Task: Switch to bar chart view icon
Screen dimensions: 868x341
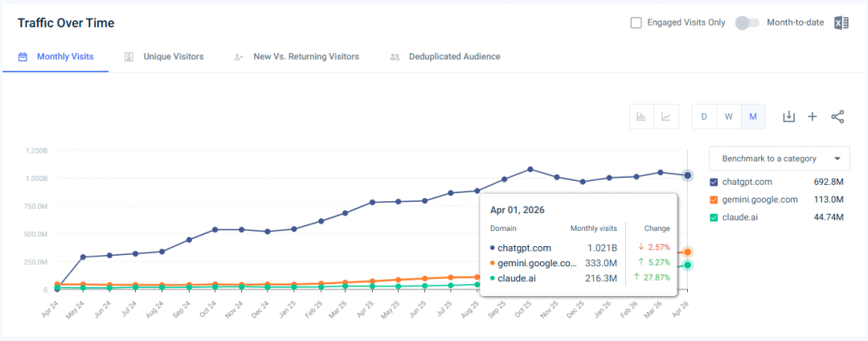Action: point(641,117)
